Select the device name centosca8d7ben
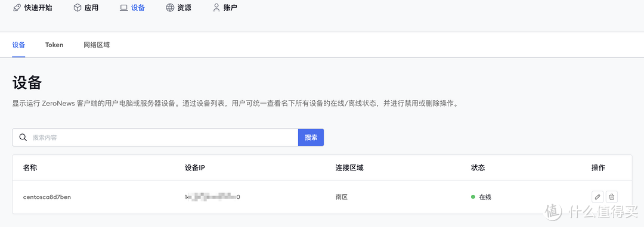This screenshot has height=227, width=644. [47, 197]
